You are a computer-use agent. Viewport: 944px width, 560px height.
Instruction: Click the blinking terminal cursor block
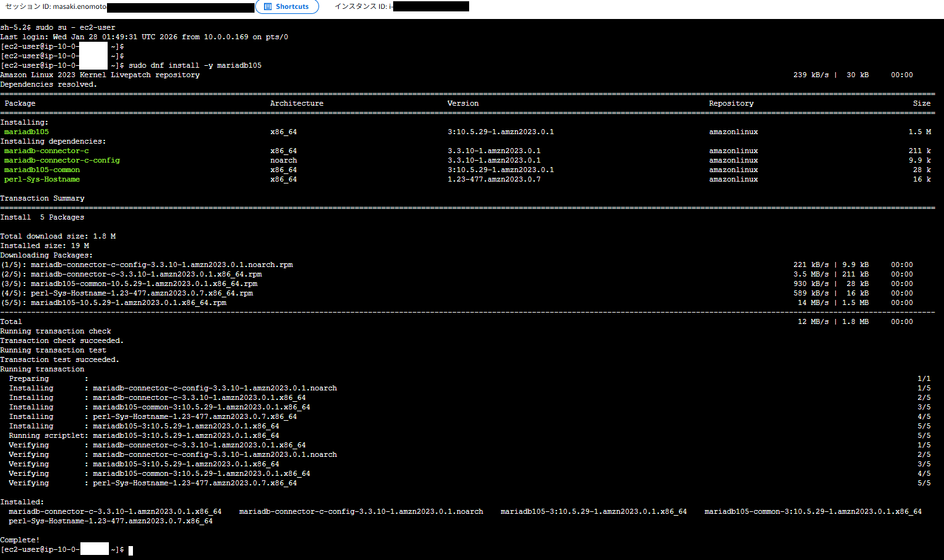(130, 550)
